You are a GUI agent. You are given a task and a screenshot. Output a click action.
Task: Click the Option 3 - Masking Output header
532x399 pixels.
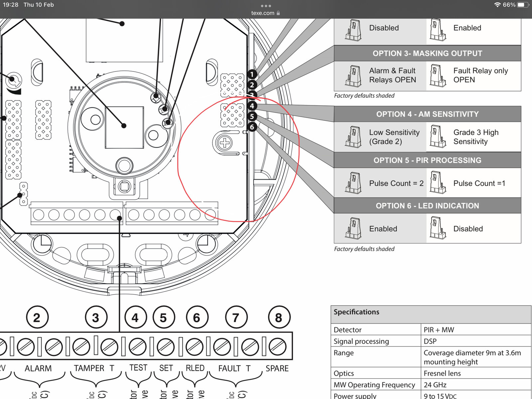[x=427, y=54]
